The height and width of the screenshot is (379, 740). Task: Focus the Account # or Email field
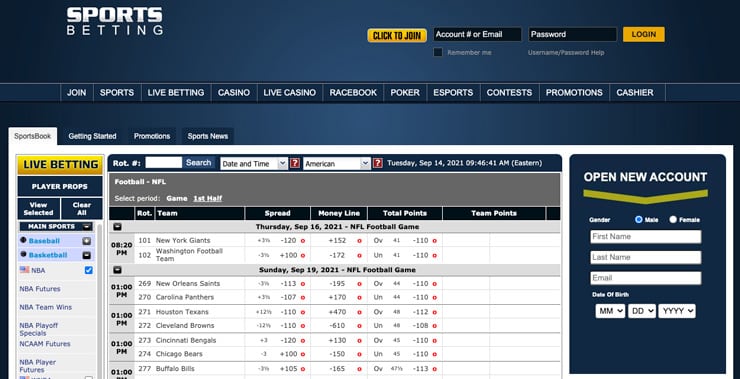(x=477, y=34)
